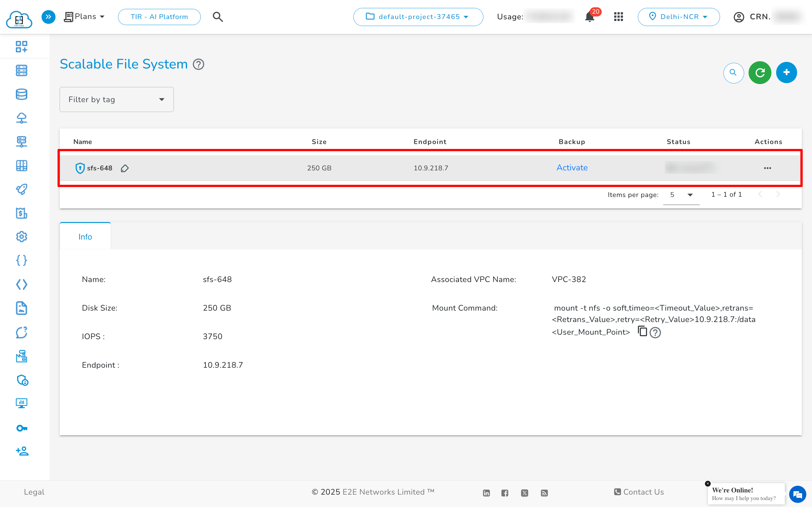
Task: Select the API key icon in the sidebar
Action: pyautogui.click(x=21, y=428)
